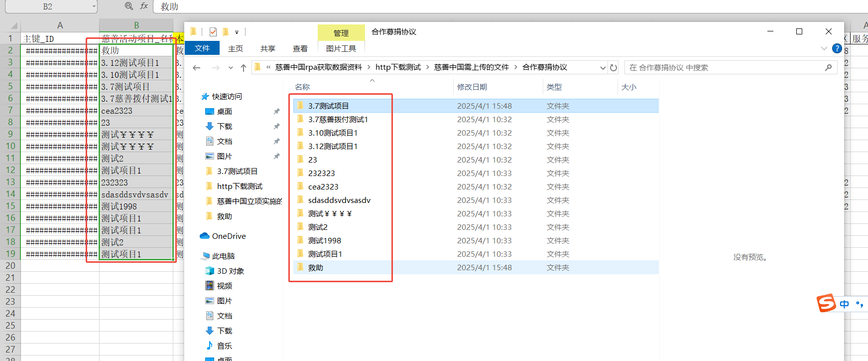Click the spreadsheet select-all corner triangle
The height and width of the screenshot is (361, 868).
click(14, 26)
